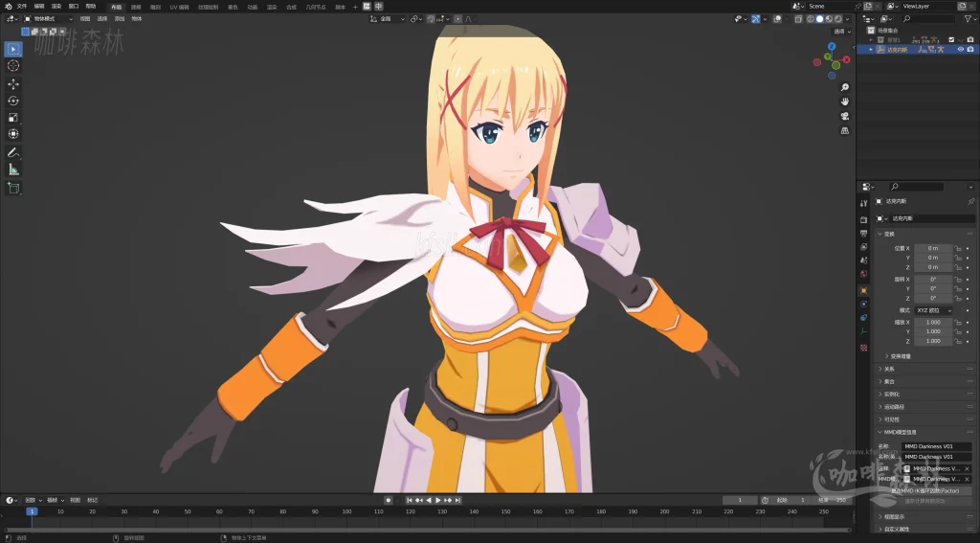Enable material preview shading
This screenshot has width=980, height=543.
[829, 19]
